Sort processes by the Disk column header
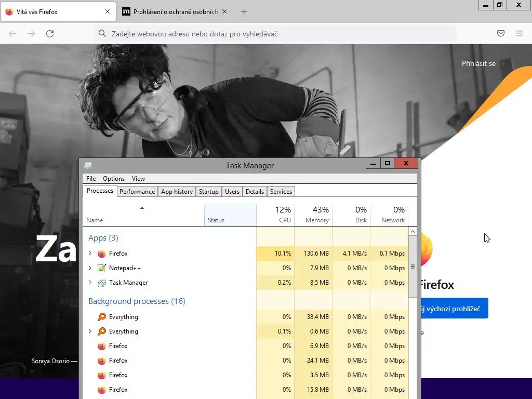 pos(351,215)
